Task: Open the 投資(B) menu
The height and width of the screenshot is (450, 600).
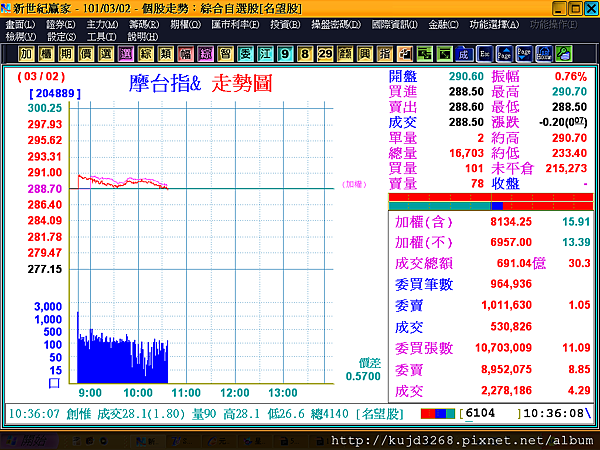Action: 285,24
